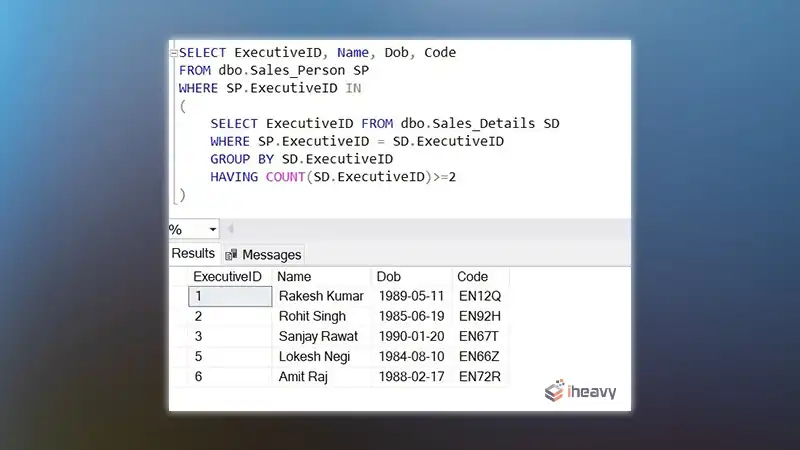Select the date 1990-01-20 cell

(x=412, y=337)
